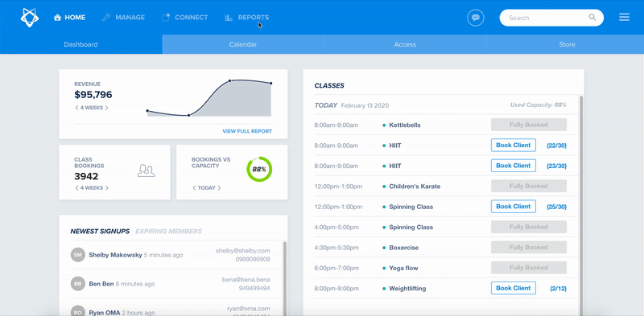The image size is (644, 316).
Task: Book a client for Weightlifting class
Action: pyautogui.click(x=514, y=288)
